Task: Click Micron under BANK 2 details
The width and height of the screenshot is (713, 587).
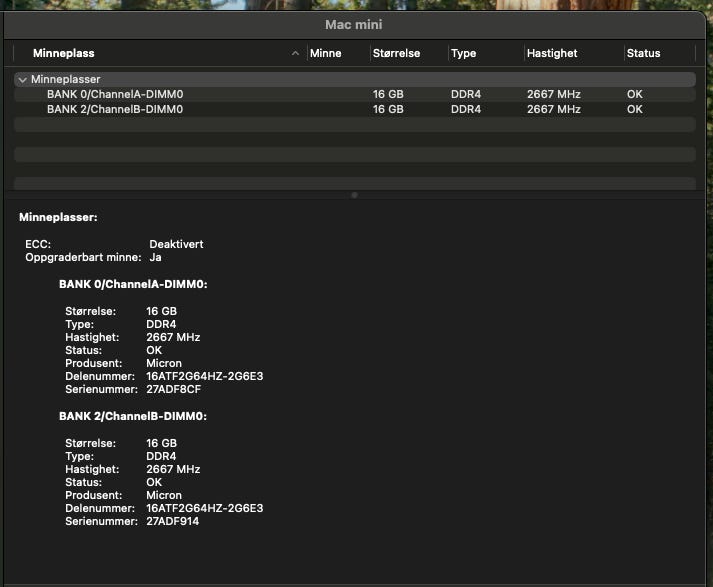Action: (164, 495)
